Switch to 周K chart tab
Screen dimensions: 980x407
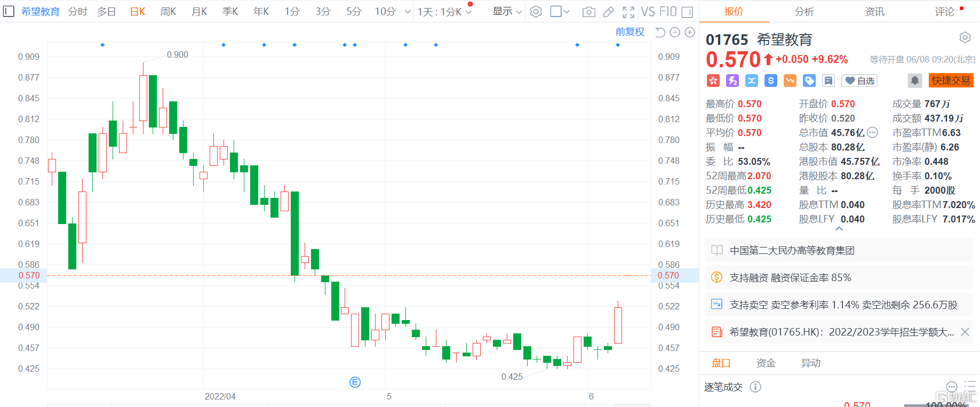tap(168, 12)
